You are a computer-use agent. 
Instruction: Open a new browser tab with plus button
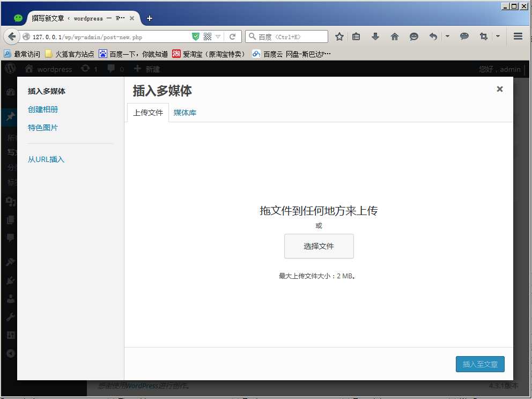(x=150, y=18)
